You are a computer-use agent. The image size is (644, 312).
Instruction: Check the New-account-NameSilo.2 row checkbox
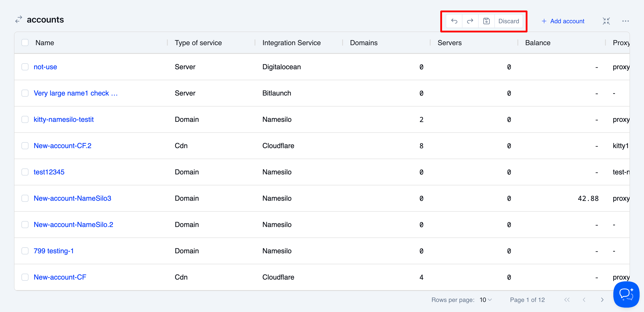tap(25, 225)
